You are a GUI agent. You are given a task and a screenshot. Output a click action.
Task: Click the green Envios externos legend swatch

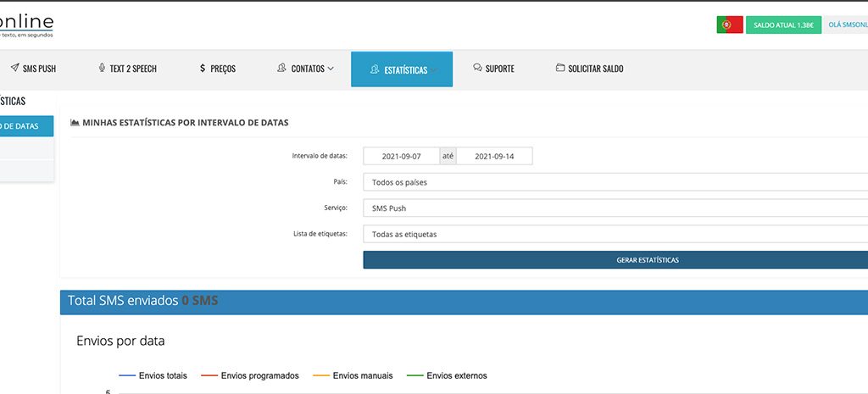point(415,375)
